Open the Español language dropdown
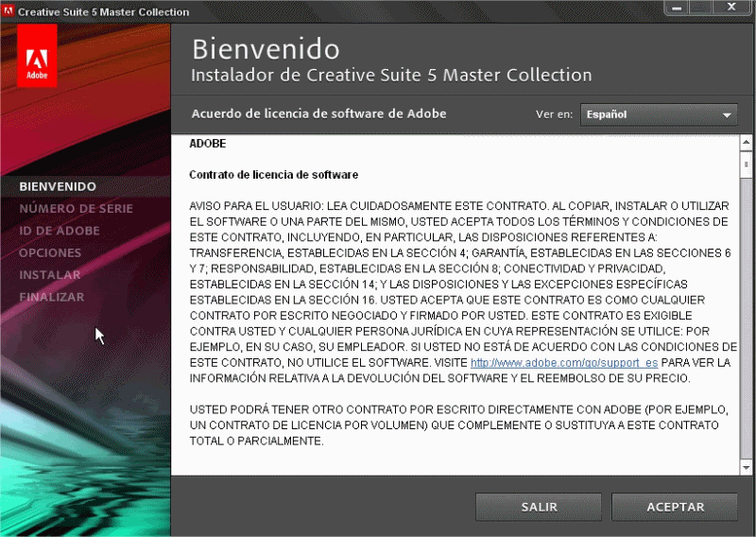Image resolution: width=756 pixels, height=537 pixels. [659, 114]
